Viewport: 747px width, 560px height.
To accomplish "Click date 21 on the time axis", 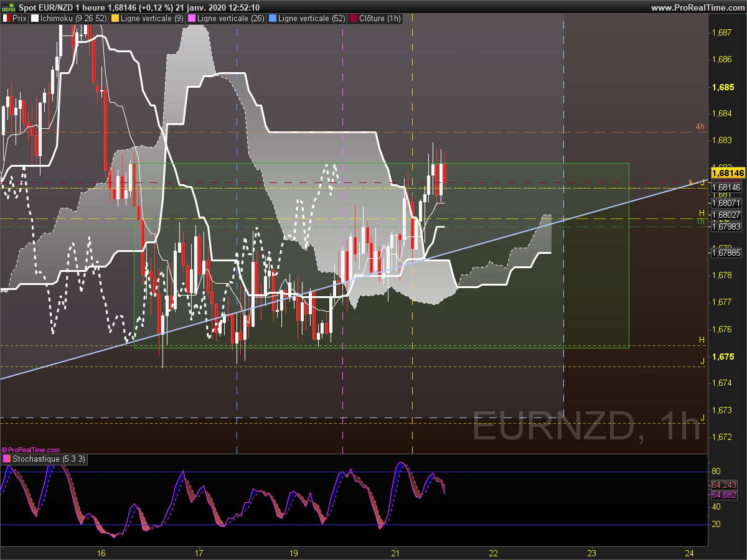I will click(x=395, y=553).
